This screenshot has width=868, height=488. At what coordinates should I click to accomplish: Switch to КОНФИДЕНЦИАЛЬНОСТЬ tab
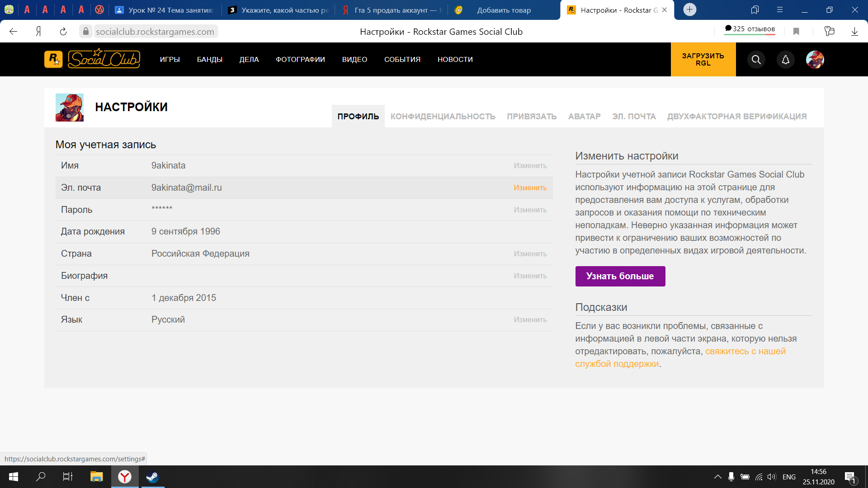pos(443,116)
